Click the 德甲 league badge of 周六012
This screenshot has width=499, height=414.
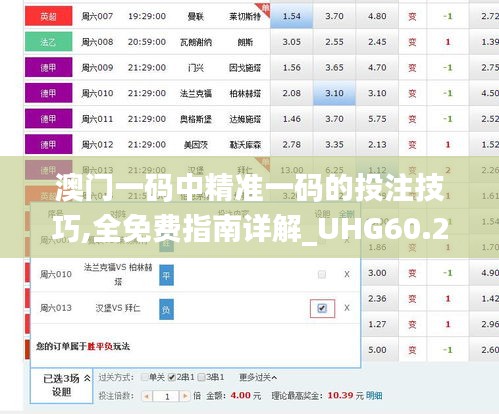49,144
